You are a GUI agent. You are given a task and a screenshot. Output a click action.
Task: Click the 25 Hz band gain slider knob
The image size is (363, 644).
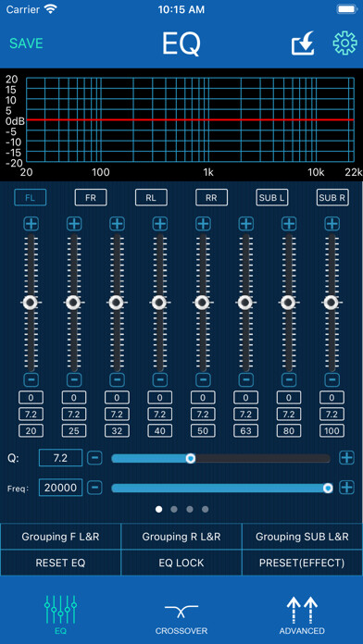click(x=73, y=303)
